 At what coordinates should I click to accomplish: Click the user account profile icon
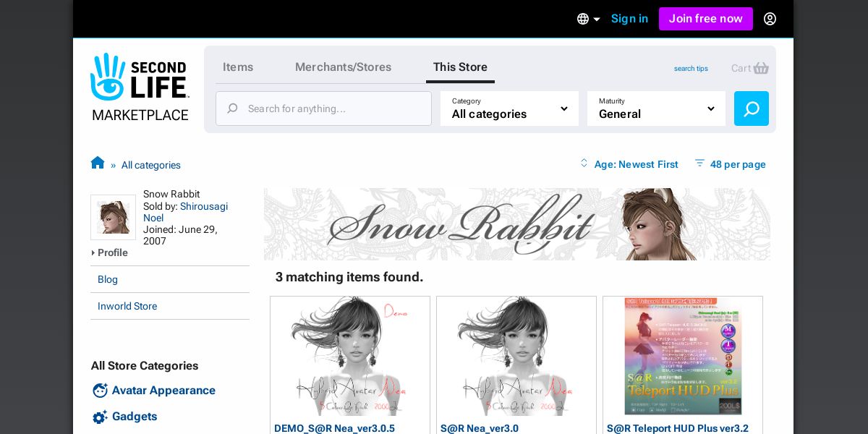[x=770, y=19]
